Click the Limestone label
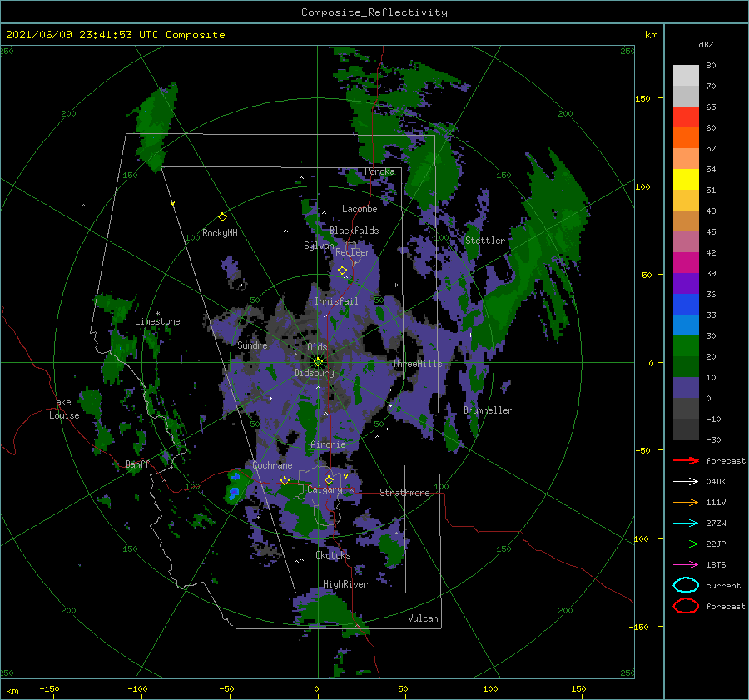 [x=157, y=321]
